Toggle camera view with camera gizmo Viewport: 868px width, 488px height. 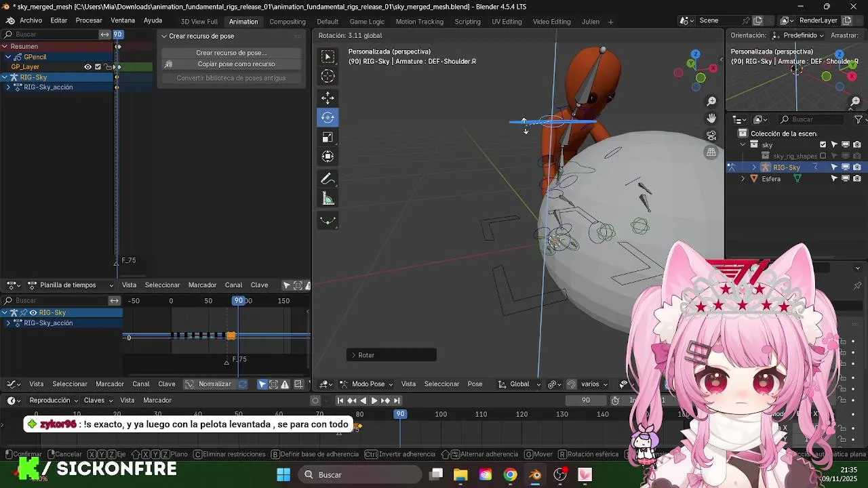pos(711,135)
